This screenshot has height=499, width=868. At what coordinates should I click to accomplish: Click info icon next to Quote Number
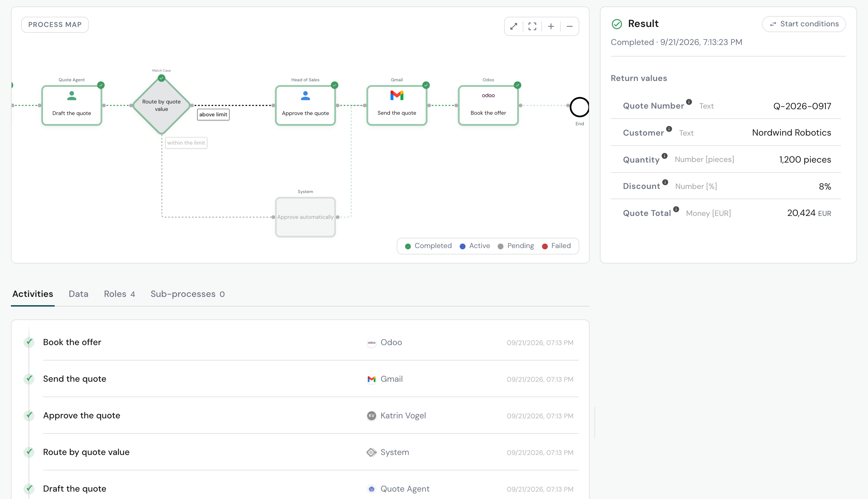(x=689, y=102)
